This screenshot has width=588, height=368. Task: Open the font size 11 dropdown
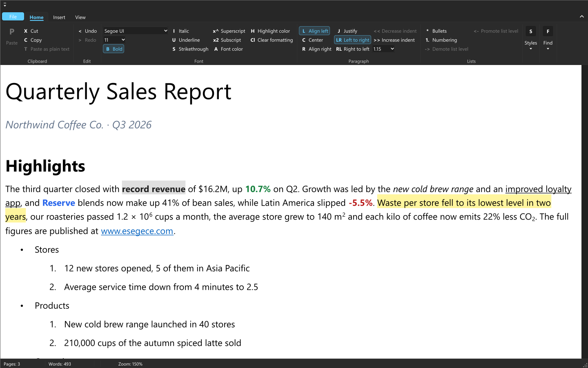(x=114, y=40)
